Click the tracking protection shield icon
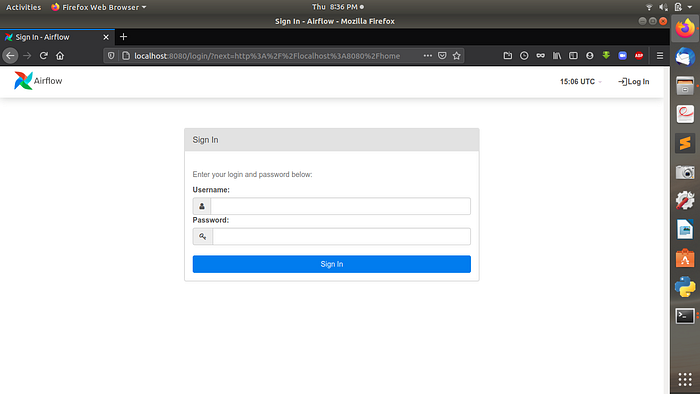700x394 pixels. click(111, 56)
